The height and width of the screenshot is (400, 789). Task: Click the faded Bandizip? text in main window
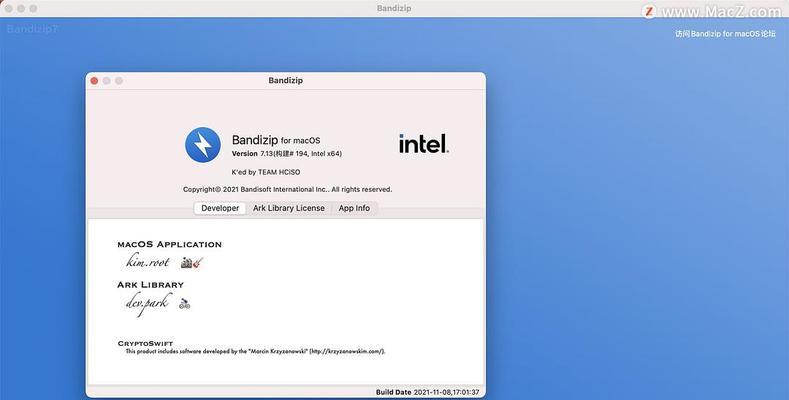pyautogui.click(x=32, y=29)
